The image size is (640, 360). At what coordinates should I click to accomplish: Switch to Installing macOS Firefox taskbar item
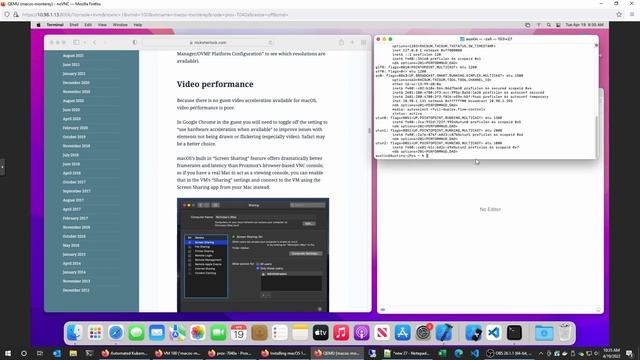pos(284,353)
